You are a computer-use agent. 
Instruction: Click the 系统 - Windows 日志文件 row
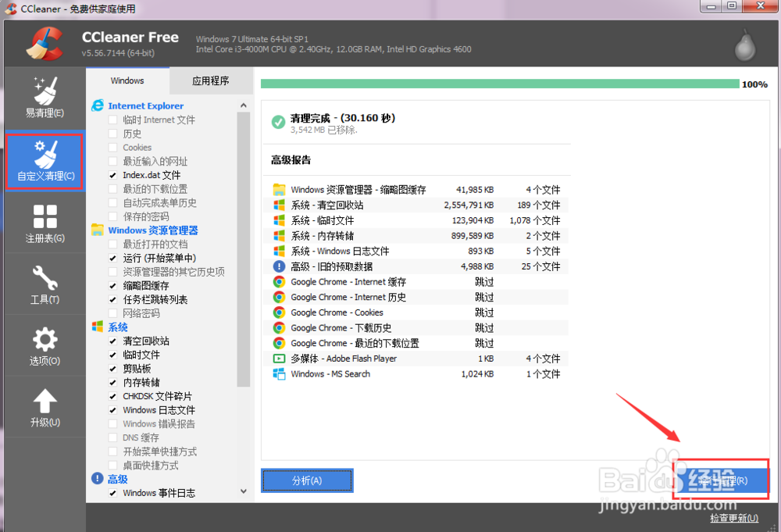pyautogui.click(x=416, y=251)
